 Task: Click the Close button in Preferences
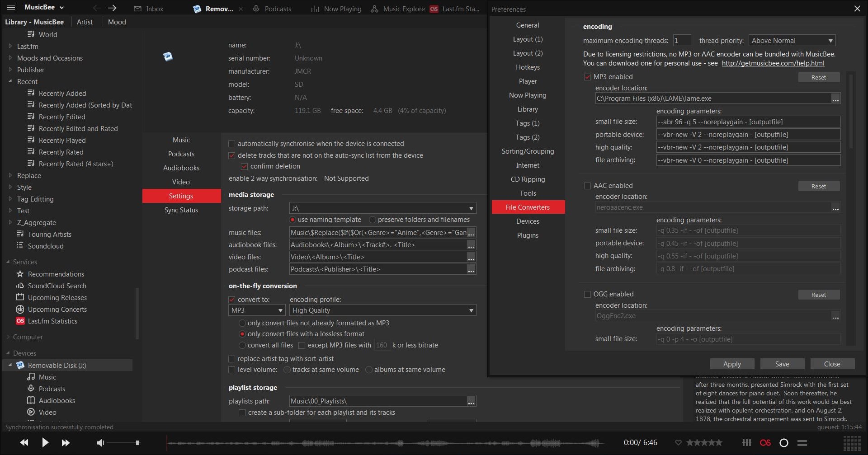tap(832, 364)
